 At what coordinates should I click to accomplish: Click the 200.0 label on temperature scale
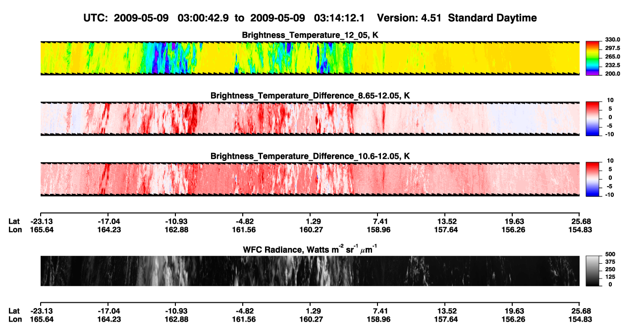612,74
